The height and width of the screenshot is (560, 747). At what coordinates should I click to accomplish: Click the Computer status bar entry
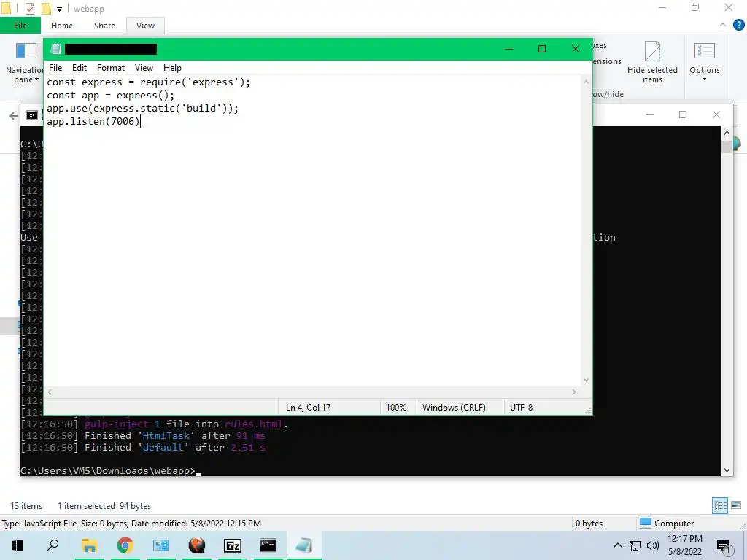coord(667,523)
